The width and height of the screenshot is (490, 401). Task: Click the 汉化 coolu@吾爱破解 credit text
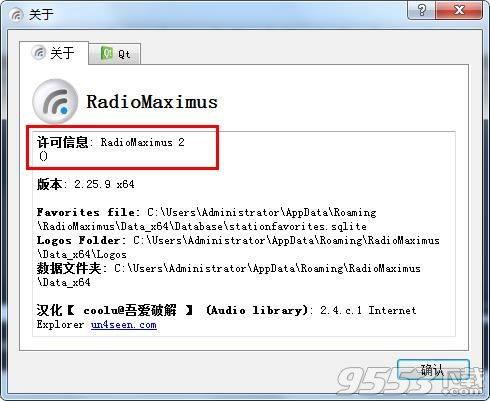click(x=115, y=310)
